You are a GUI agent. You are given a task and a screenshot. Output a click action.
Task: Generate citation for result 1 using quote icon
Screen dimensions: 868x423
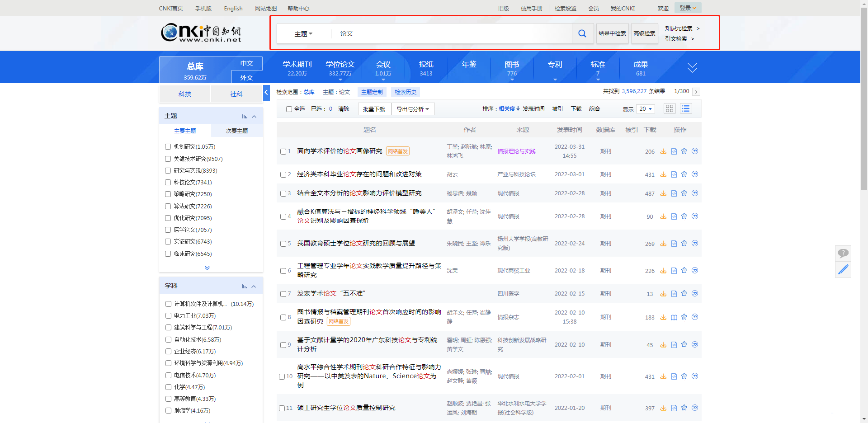(695, 151)
